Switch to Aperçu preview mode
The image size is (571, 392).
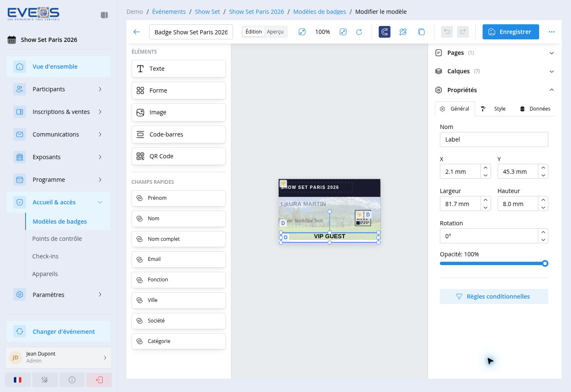[275, 32]
